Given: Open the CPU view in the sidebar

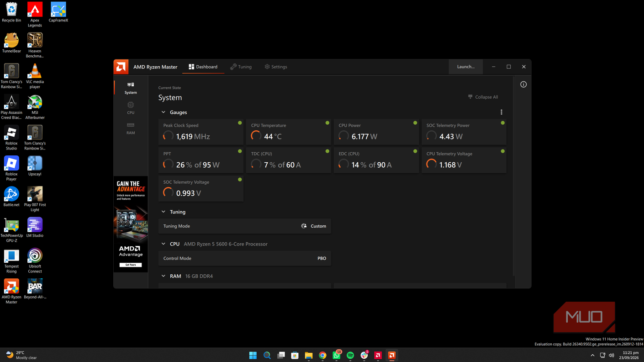Looking at the screenshot, I should [131, 108].
